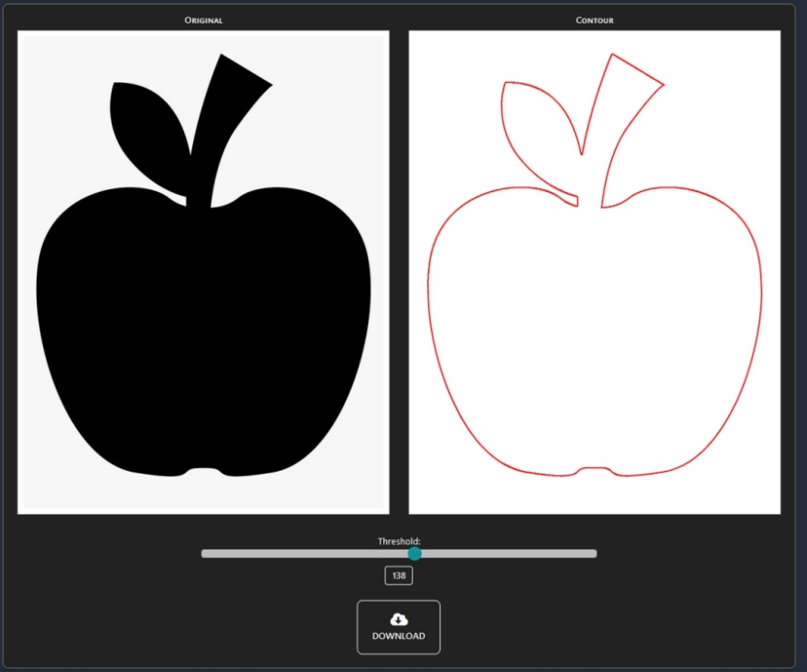
Task: Click the bottom notch of the contour apple
Action: pos(595,469)
